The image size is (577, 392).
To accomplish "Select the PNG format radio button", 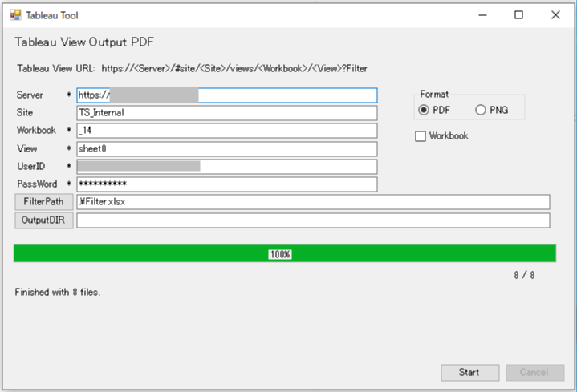I will (492, 110).
